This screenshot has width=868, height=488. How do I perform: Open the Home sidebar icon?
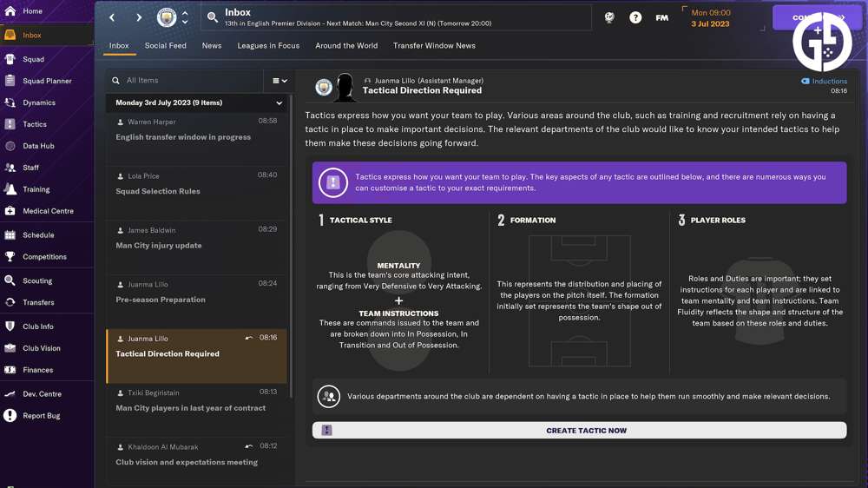click(x=10, y=10)
